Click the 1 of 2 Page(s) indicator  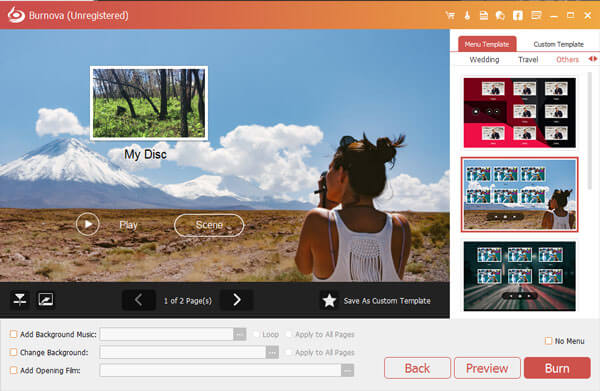tap(188, 301)
